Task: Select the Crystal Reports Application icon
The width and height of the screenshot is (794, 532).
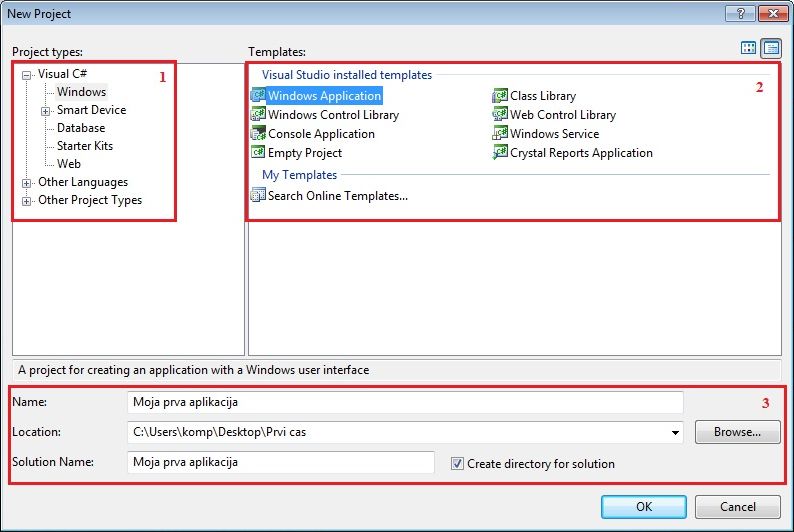Action: click(500, 152)
